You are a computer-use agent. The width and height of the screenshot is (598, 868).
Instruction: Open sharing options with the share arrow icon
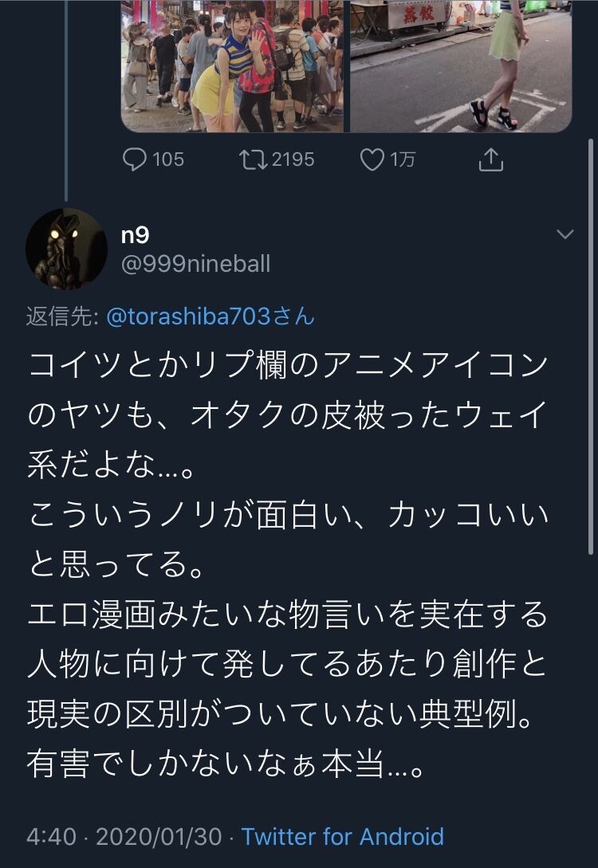tap(493, 159)
